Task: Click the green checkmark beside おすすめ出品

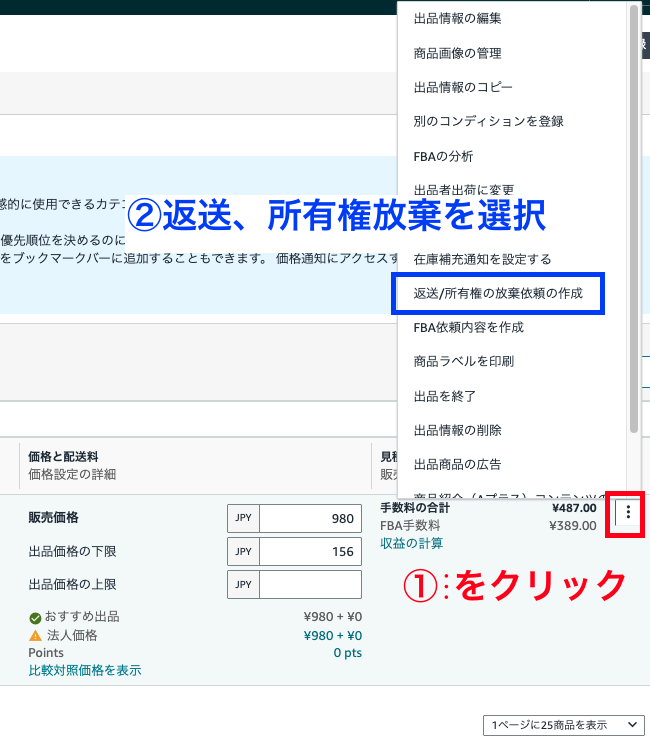Action: coord(35,617)
